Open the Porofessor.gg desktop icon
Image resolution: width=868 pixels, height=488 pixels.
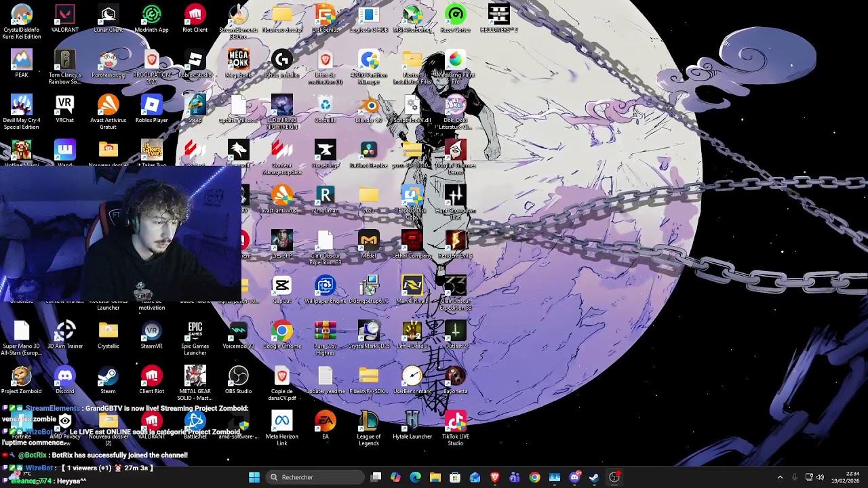pyautogui.click(x=108, y=64)
